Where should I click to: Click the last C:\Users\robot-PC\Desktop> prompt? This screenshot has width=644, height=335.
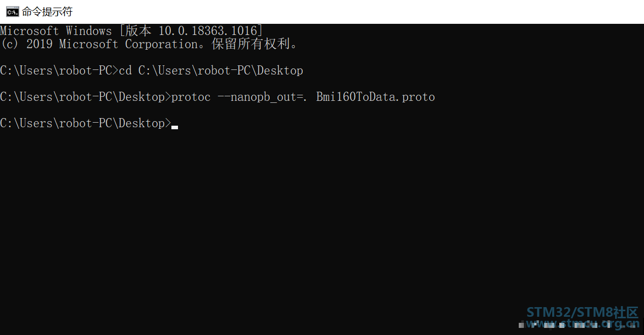86,123
